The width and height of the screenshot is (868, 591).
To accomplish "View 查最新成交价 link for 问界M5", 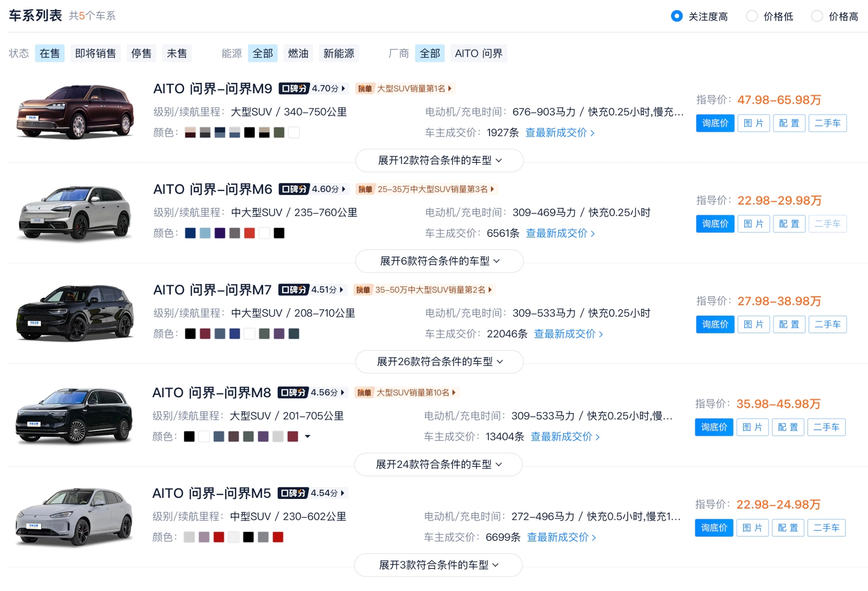I will 562,537.
